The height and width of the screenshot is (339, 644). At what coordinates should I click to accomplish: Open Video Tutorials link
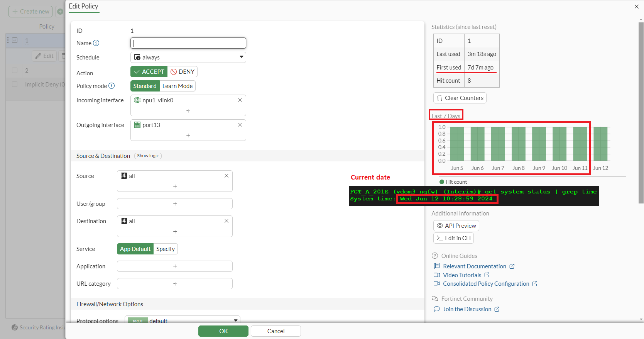(462, 275)
